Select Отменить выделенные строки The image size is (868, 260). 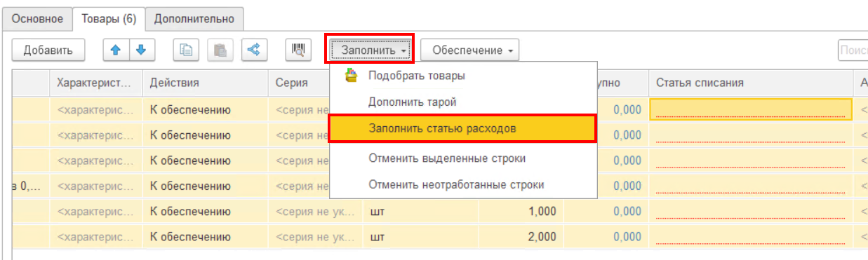[x=447, y=158]
